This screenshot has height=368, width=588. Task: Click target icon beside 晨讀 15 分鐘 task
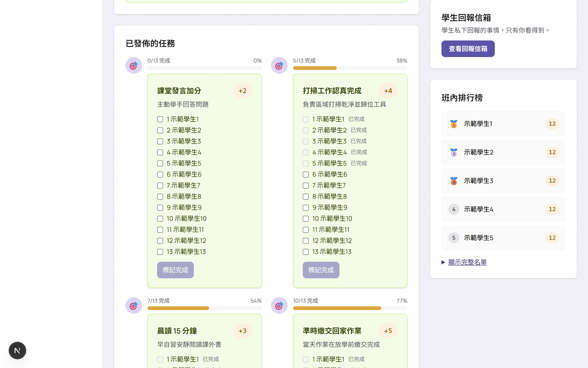click(133, 305)
